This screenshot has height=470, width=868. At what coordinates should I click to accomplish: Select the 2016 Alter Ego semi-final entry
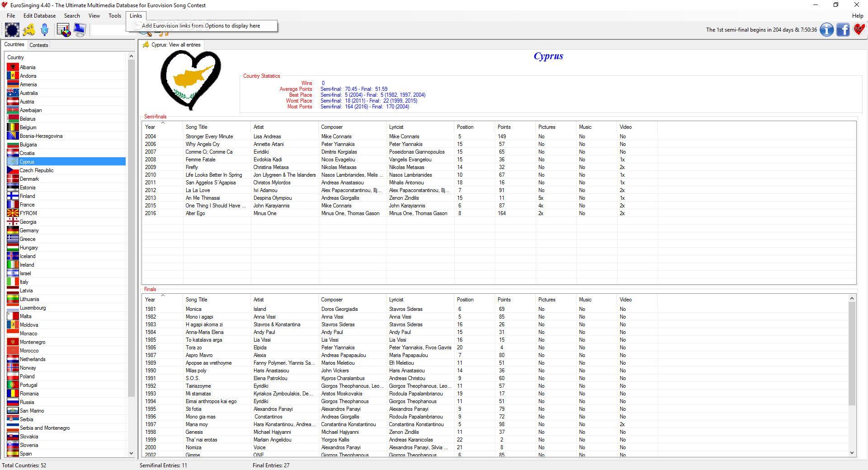pyautogui.click(x=499, y=213)
